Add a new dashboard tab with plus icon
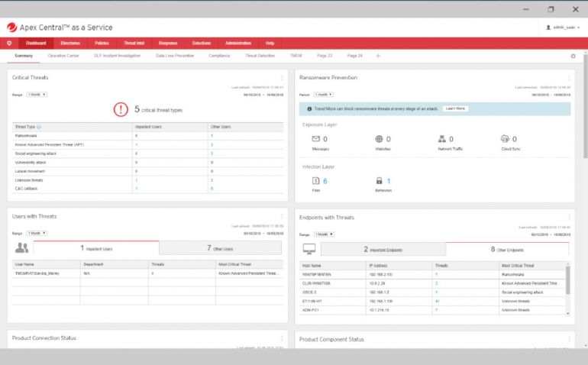 pos(378,56)
